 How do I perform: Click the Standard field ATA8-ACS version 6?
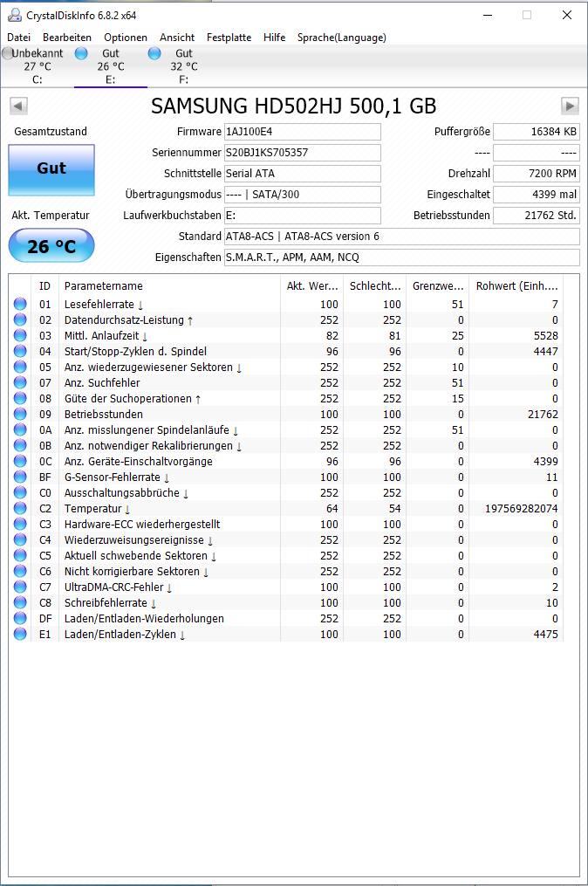pos(401,237)
